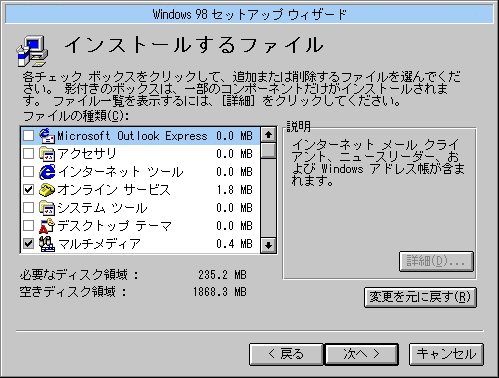The height and width of the screenshot is (378, 499).
Task: Enable the アクセサリ checkbox
Action: (28, 154)
